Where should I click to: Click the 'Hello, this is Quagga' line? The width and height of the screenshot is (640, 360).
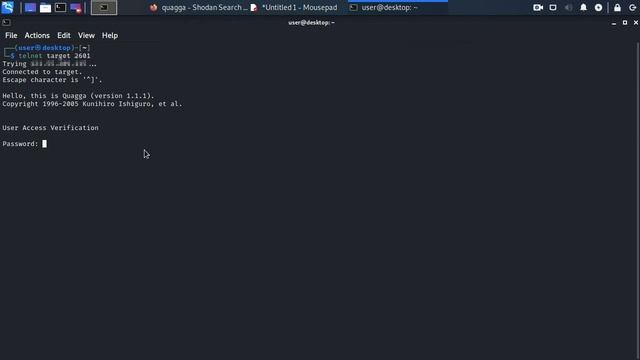coord(78,96)
